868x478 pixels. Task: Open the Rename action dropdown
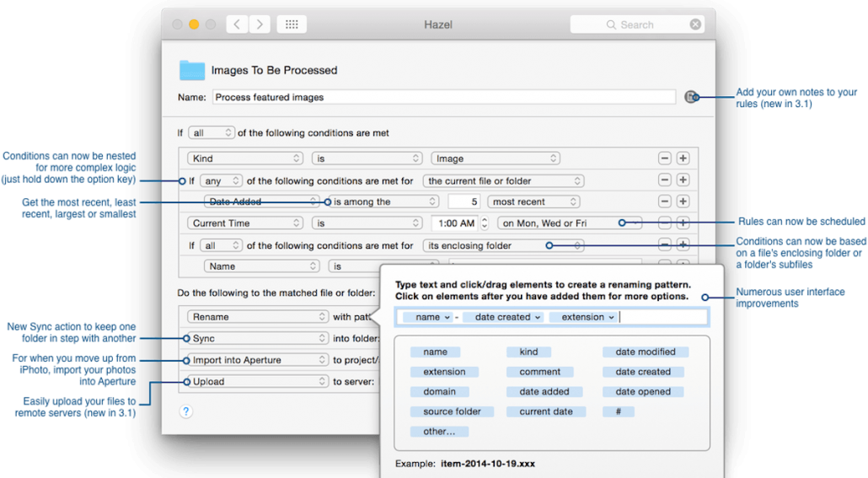[x=258, y=317]
